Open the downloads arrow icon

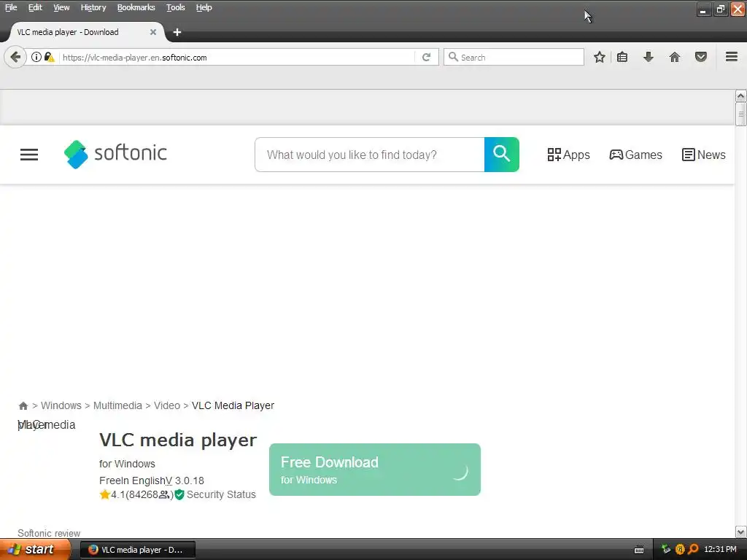coord(649,57)
